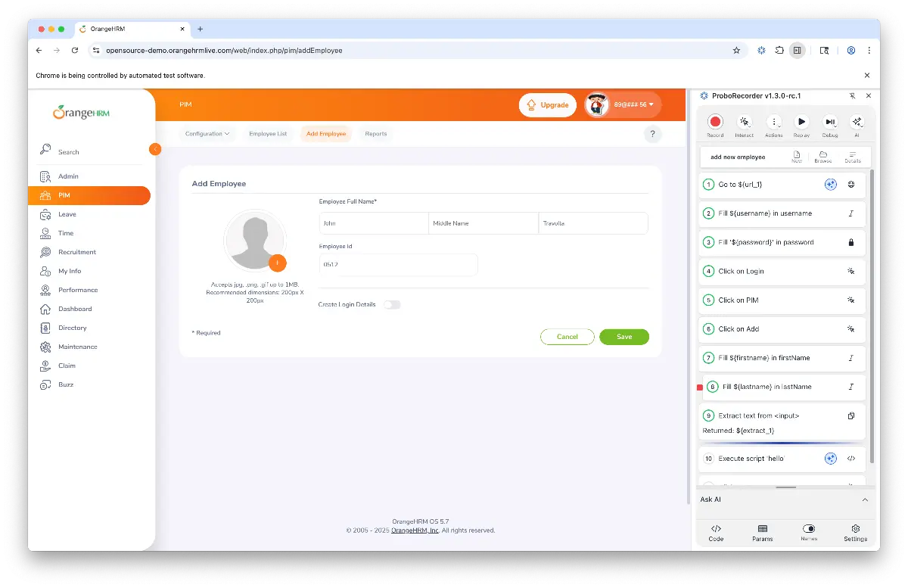Start recording with the red Record button
The width and height of the screenshot is (908, 588).
point(715,122)
